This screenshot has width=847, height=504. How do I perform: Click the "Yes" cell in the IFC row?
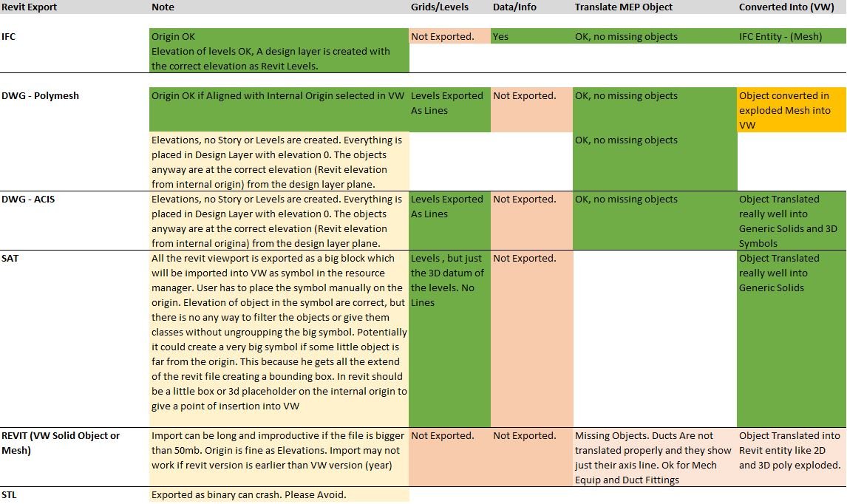[500, 36]
